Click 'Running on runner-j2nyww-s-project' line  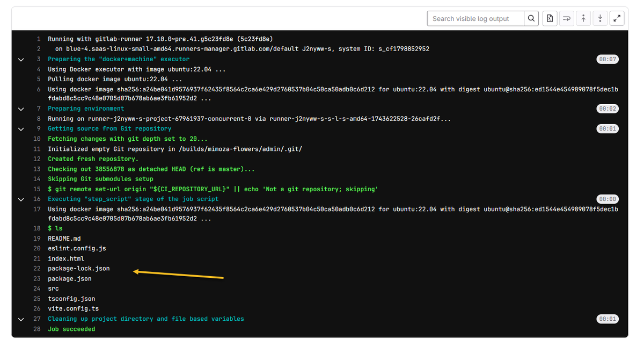click(250, 119)
